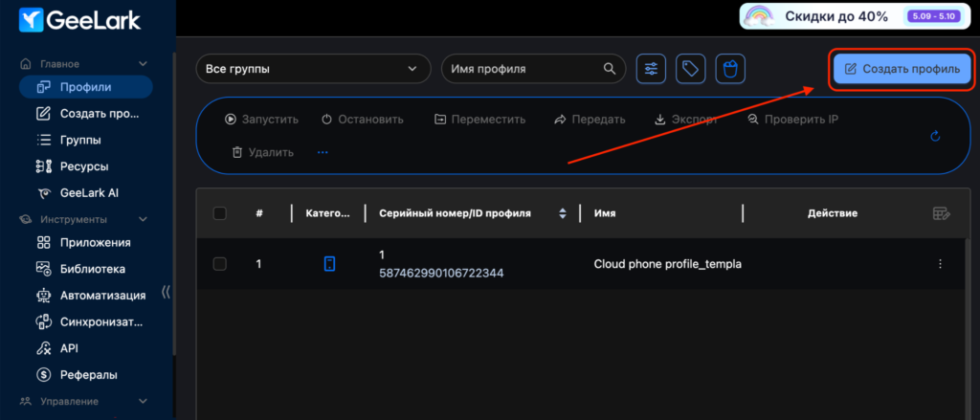Image resolution: width=980 pixels, height=420 pixels.
Task: Click the cloud phone category icon
Action: click(329, 264)
